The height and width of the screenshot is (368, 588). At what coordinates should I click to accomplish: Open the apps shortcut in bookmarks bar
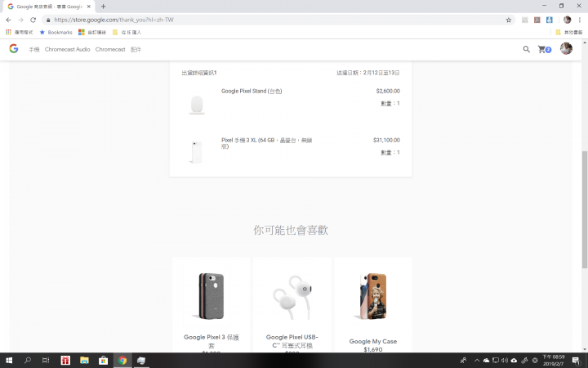(x=19, y=32)
